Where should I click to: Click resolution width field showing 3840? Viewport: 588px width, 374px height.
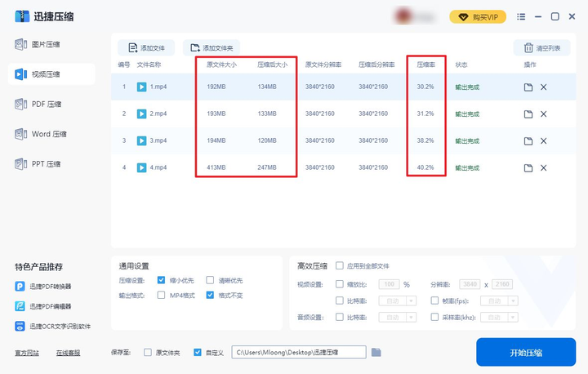[x=470, y=284]
